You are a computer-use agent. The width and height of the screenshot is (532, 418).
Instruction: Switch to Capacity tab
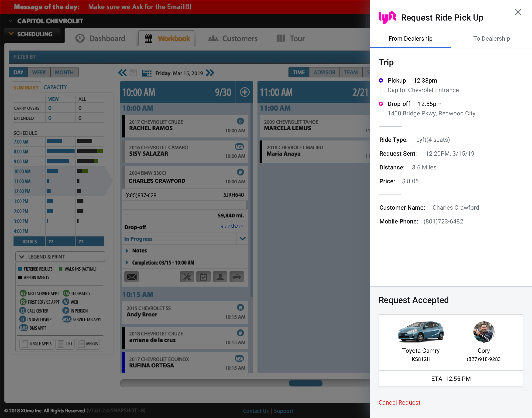point(55,87)
